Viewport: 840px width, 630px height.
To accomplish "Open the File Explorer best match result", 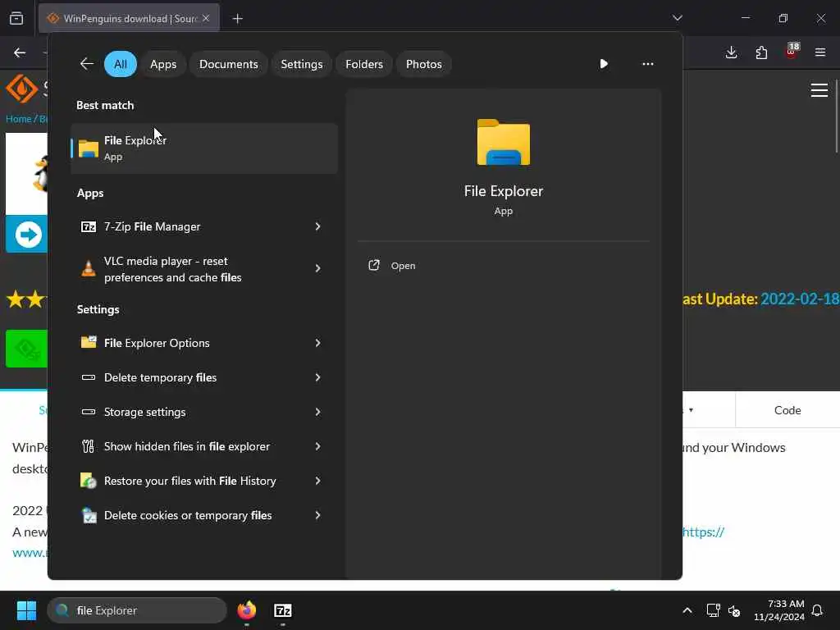I will point(203,148).
